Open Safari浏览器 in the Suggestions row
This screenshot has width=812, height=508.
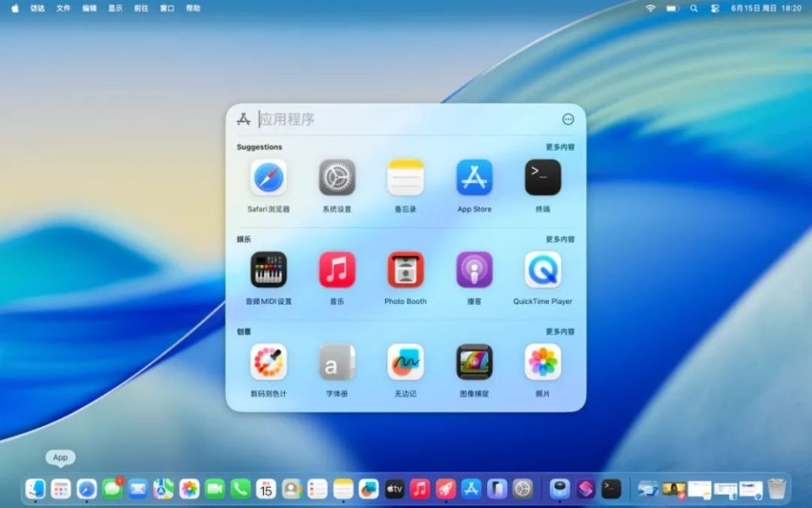[x=268, y=178]
